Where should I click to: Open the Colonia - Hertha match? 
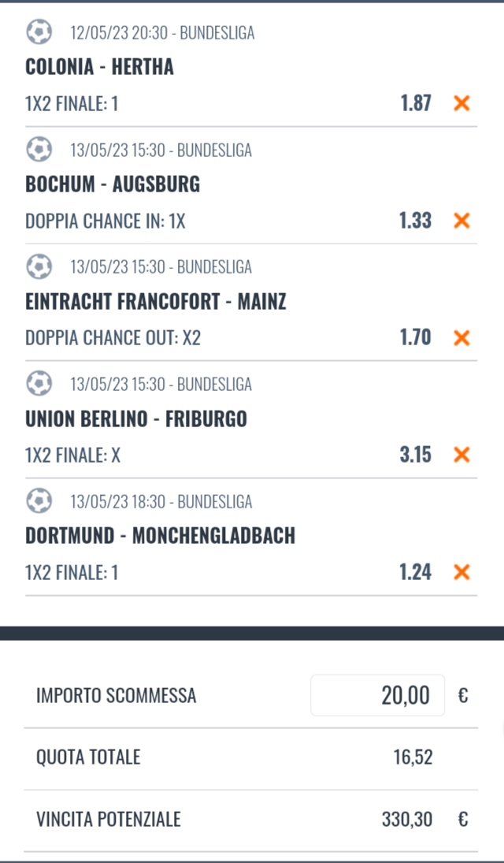click(x=99, y=67)
